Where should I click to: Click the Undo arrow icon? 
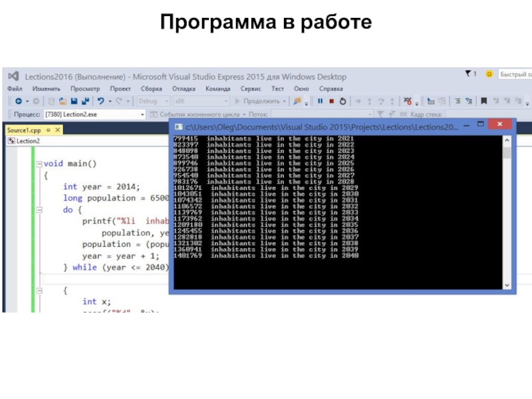point(100,101)
